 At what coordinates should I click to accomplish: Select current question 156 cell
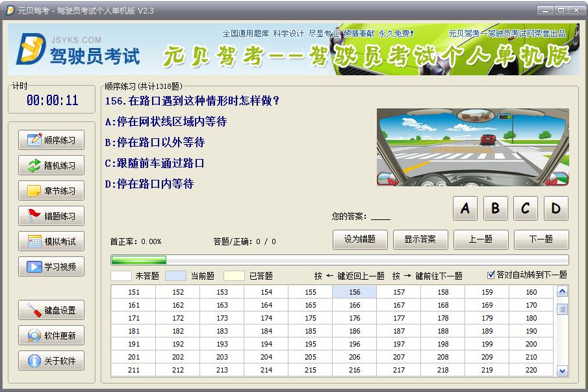(354, 292)
